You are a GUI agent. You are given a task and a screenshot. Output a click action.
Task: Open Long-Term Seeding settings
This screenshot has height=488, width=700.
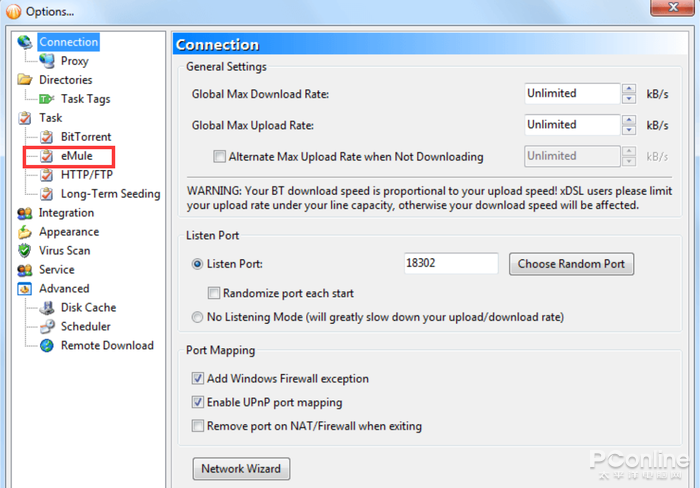(x=110, y=194)
